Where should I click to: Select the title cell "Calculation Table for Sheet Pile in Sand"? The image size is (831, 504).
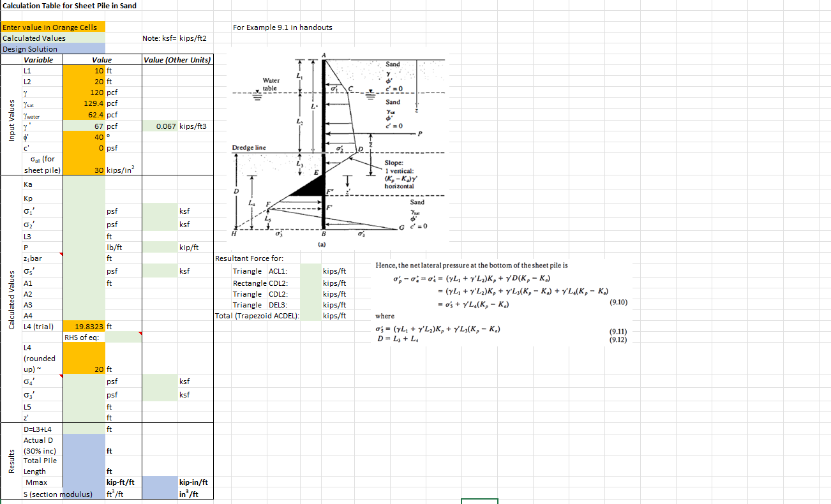[69, 6]
